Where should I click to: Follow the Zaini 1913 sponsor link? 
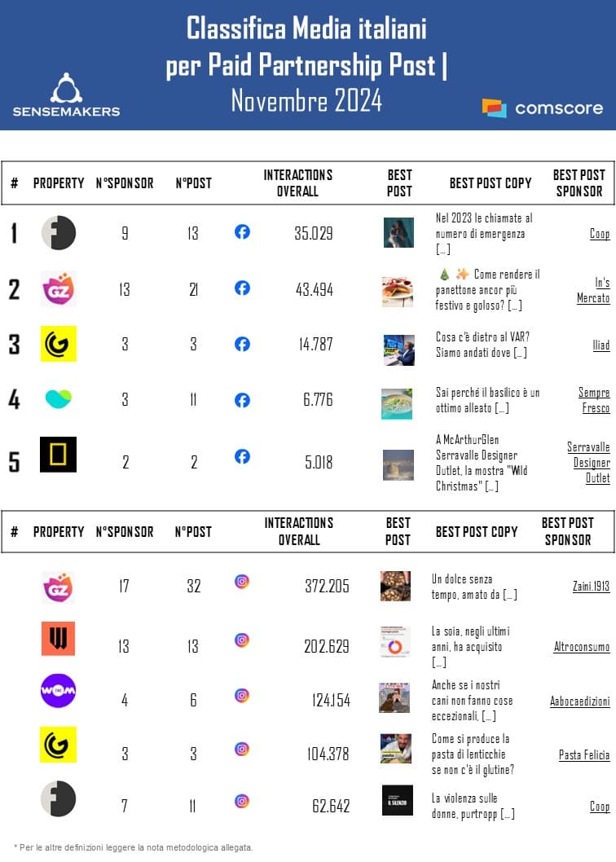pyautogui.click(x=591, y=587)
